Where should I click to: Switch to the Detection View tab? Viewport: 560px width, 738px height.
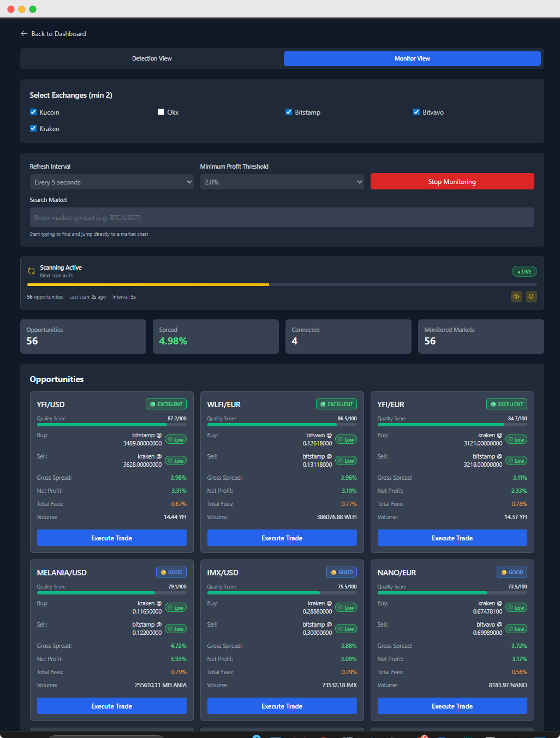152,58
